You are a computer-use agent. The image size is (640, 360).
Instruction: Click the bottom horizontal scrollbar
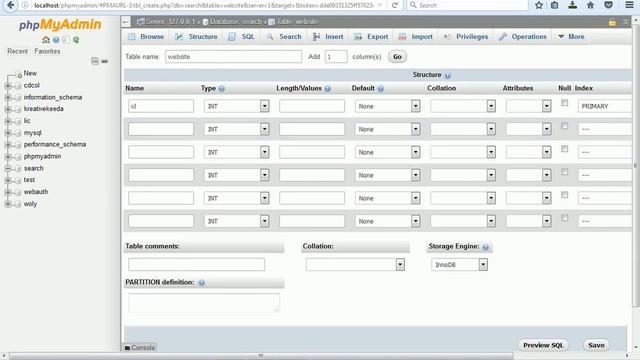coord(261,356)
